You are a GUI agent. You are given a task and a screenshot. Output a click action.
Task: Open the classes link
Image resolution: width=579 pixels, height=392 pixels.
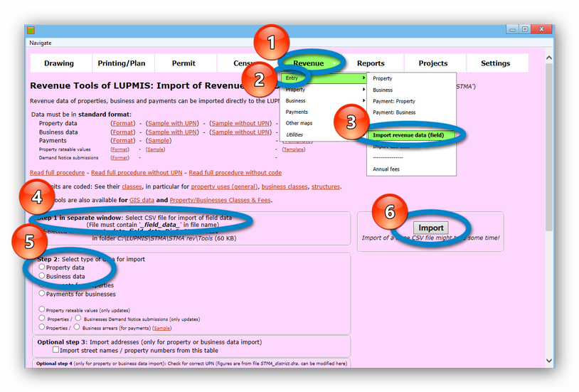[x=132, y=186]
